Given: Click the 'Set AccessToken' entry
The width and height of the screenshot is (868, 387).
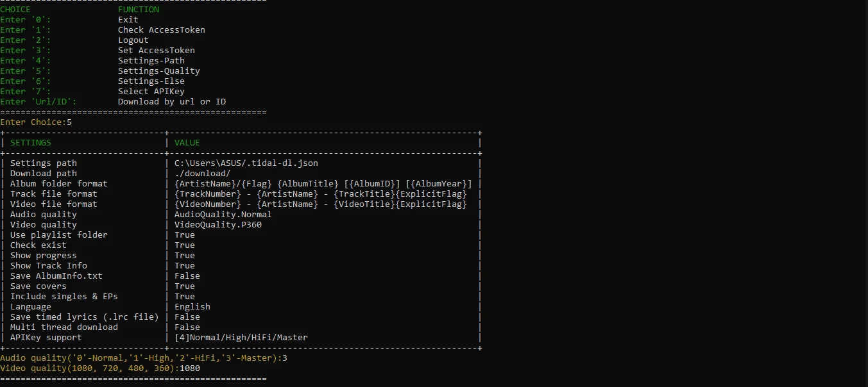Looking at the screenshot, I should point(157,51).
